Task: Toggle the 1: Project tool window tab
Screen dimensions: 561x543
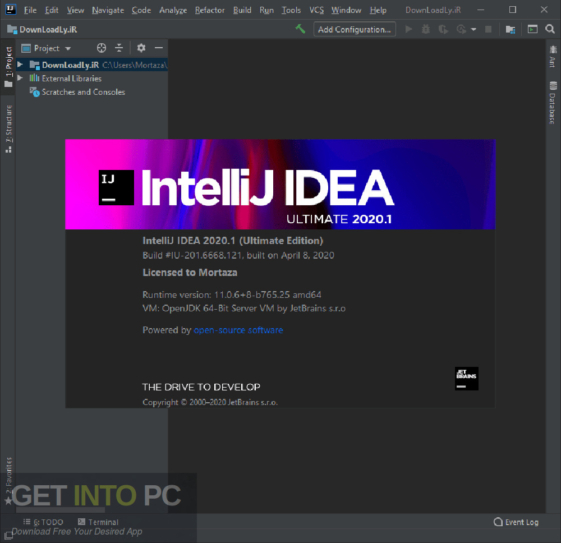Action: 8,67
